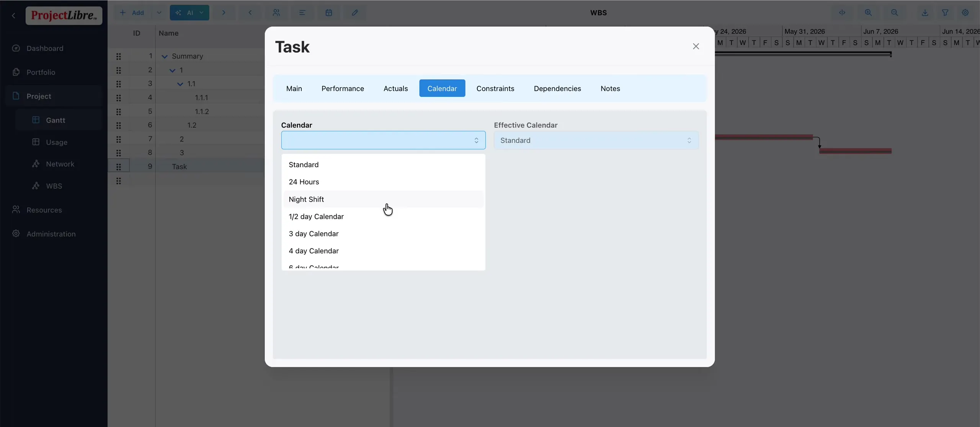Collapse the task 1.1 row
This screenshot has height=427, width=980.
180,84
